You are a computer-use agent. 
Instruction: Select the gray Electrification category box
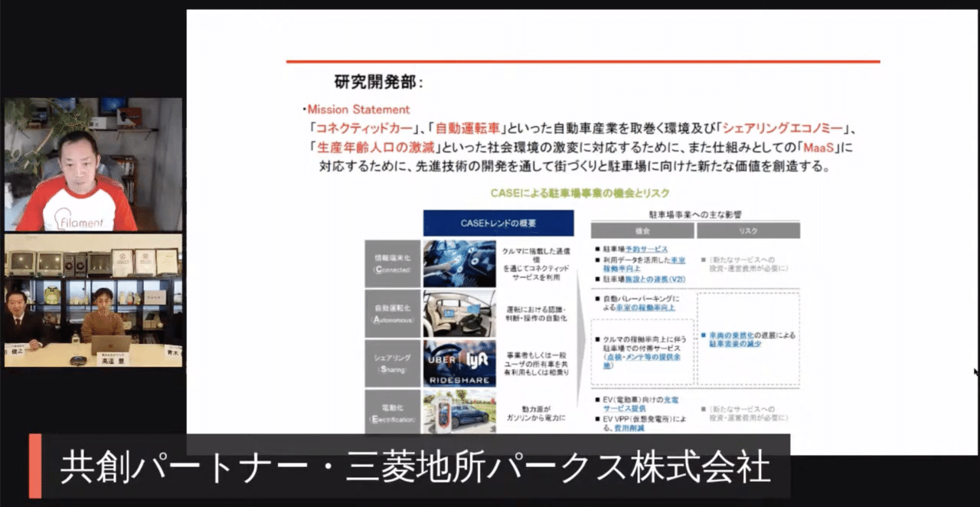pos(394,411)
